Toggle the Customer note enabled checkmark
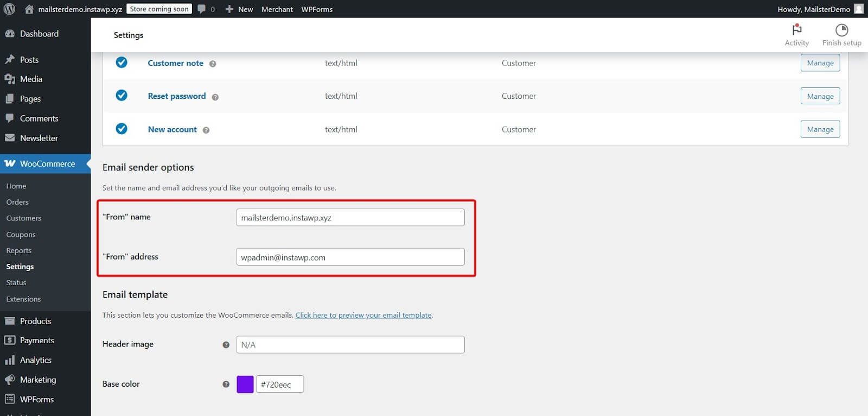Image resolution: width=868 pixels, height=416 pixels. tap(122, 62)
